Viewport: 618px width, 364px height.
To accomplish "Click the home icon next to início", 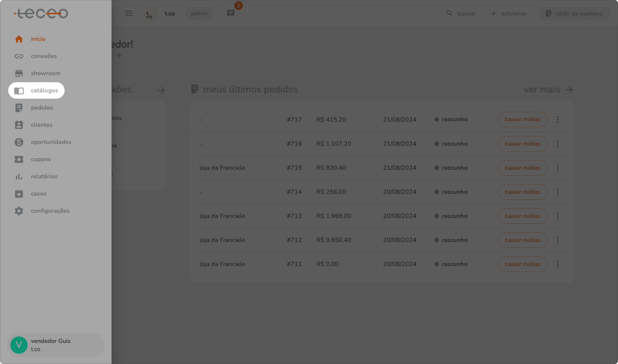I will [19, 39].
